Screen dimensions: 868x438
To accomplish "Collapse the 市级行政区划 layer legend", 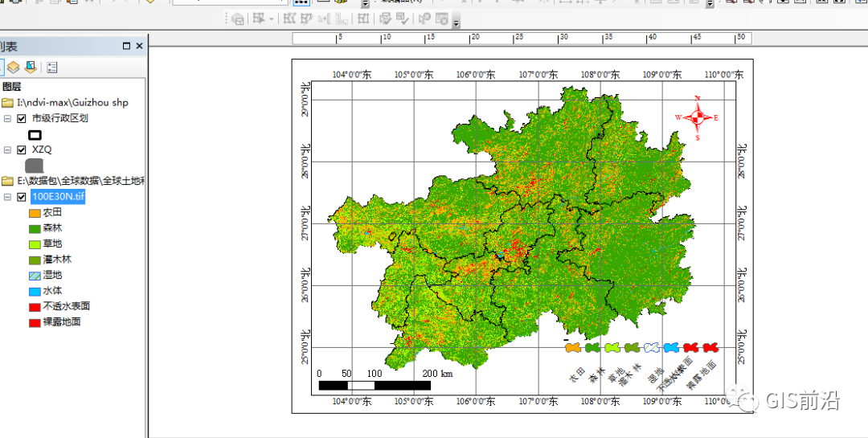I will click(x=8, y=118).
